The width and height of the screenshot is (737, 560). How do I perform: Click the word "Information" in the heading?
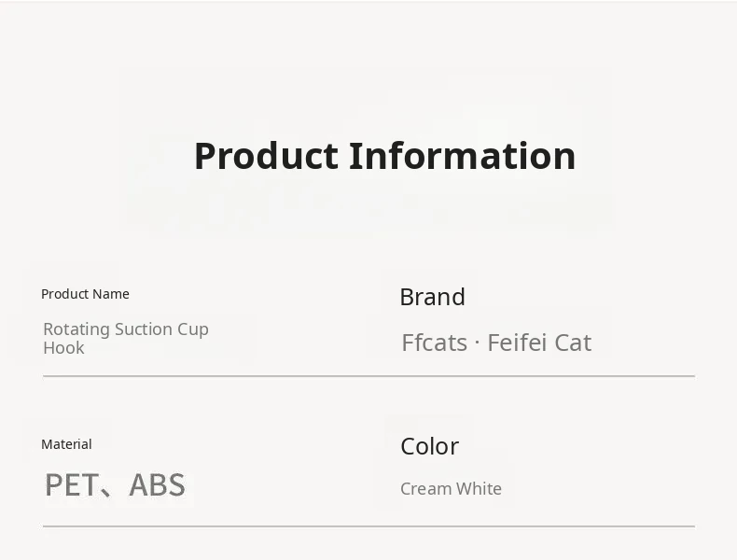(x=462, y=156)
